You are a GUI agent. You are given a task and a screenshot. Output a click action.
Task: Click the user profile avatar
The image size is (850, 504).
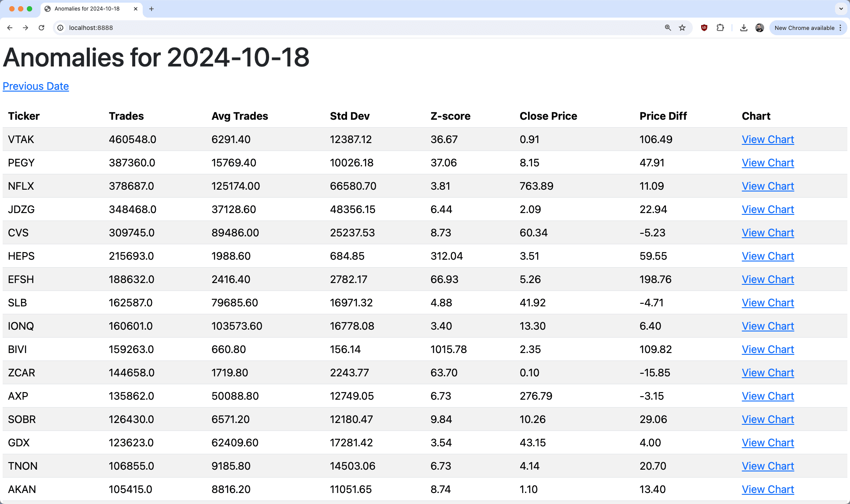pyautogui.click(x=759, y=28)
